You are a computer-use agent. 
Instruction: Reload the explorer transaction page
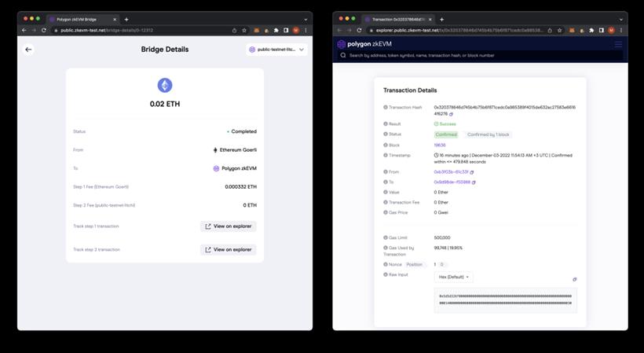click(x=359, y=31)
